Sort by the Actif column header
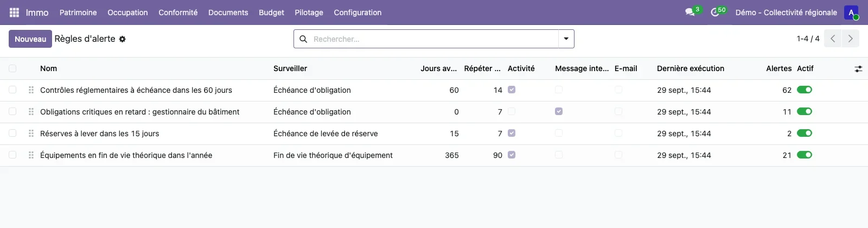This screenshot has width=868, height=228. pyautogui.click(x=805, y=68)
